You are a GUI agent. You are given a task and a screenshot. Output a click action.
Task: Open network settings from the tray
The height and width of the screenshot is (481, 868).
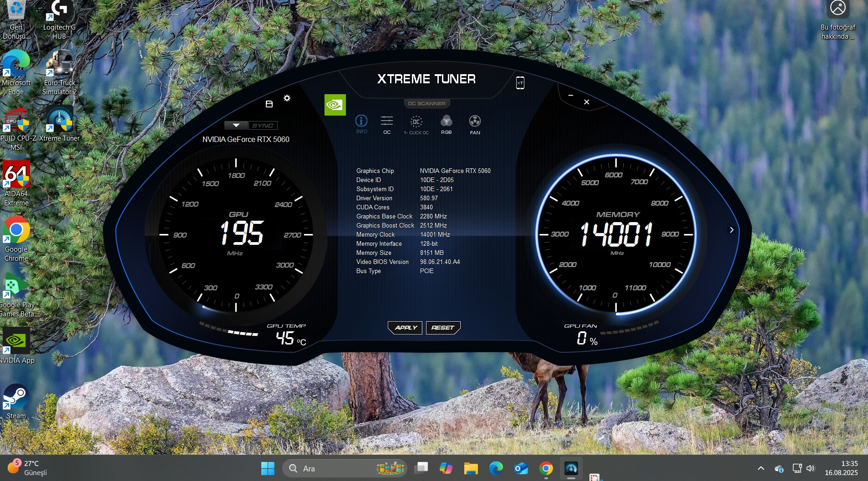(797, 468)
